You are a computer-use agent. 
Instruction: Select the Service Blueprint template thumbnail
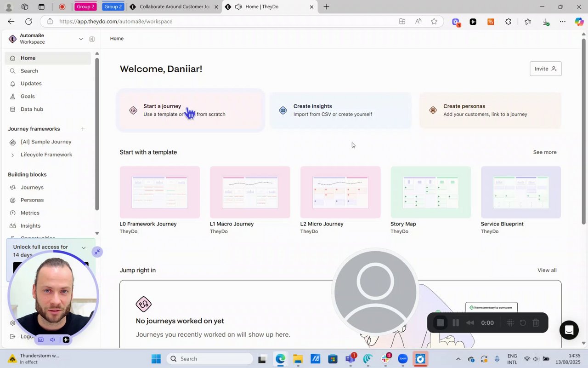[x=521, y=192]
